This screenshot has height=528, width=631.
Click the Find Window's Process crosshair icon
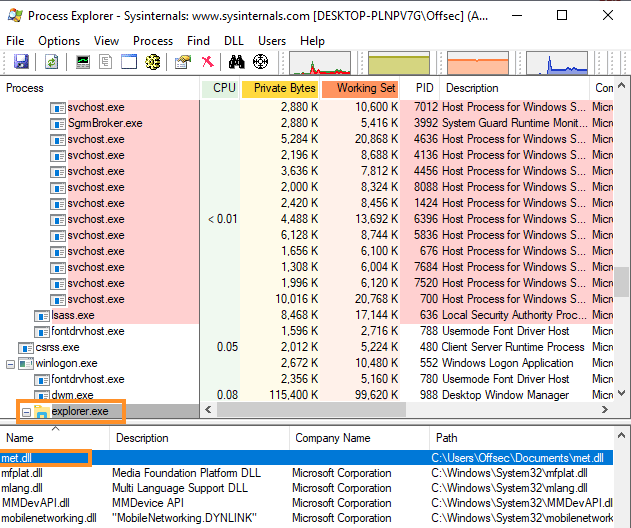click(x=260, y=62)
